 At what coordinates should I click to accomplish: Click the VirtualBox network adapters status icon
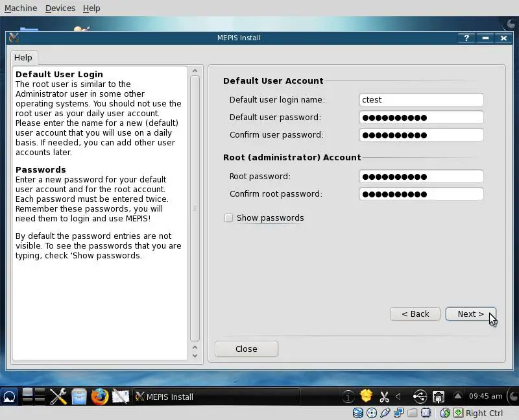coord(398,413)
